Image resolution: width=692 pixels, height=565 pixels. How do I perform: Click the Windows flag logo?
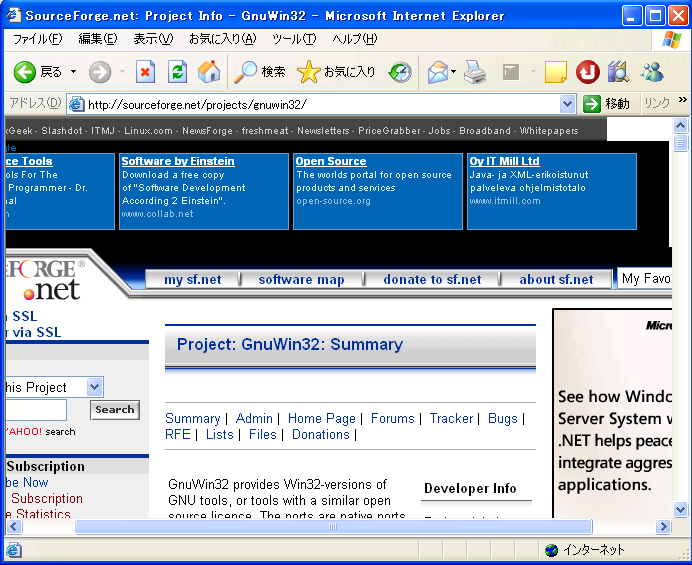[672, 40]
